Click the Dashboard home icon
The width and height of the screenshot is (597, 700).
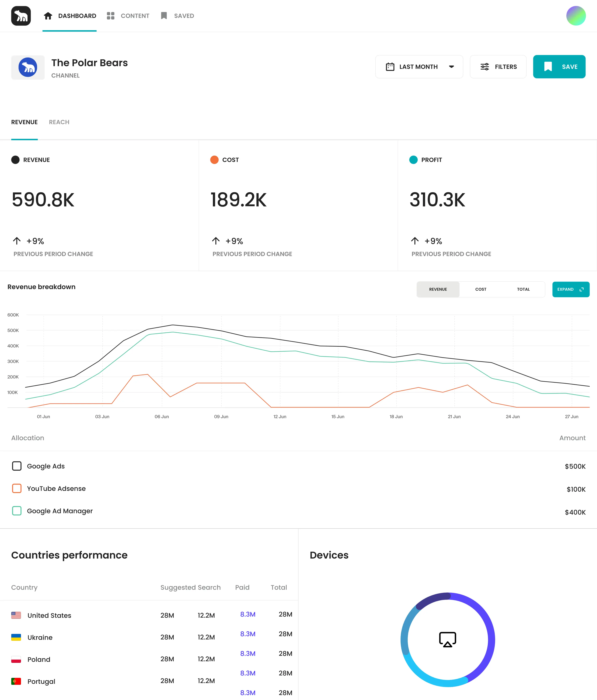click(48, 16)
